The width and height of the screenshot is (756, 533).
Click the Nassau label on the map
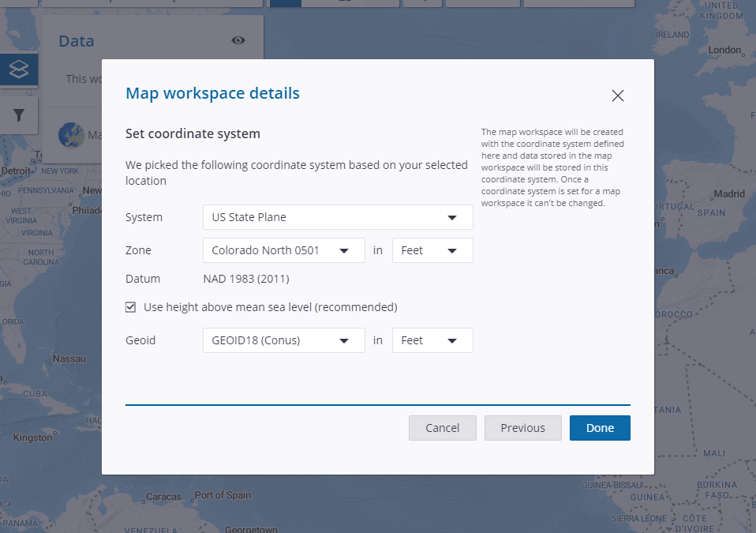[x=69, y=358]
